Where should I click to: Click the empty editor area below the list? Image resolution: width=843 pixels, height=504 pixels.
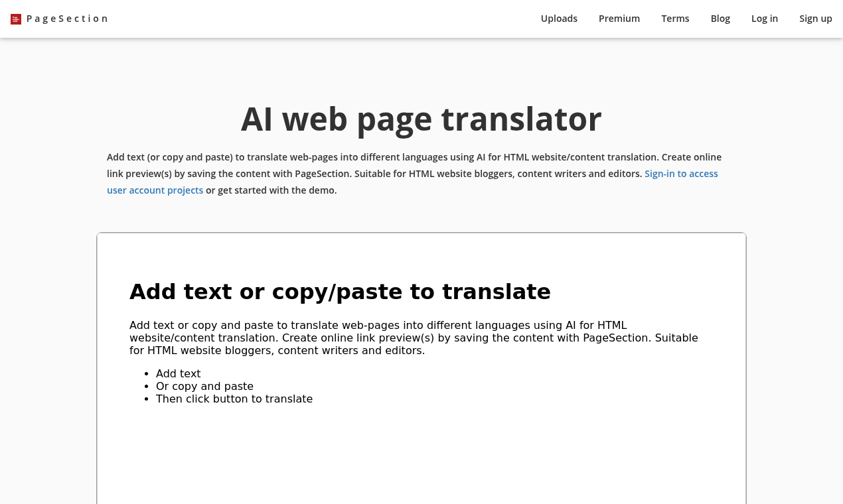[421, 458]
